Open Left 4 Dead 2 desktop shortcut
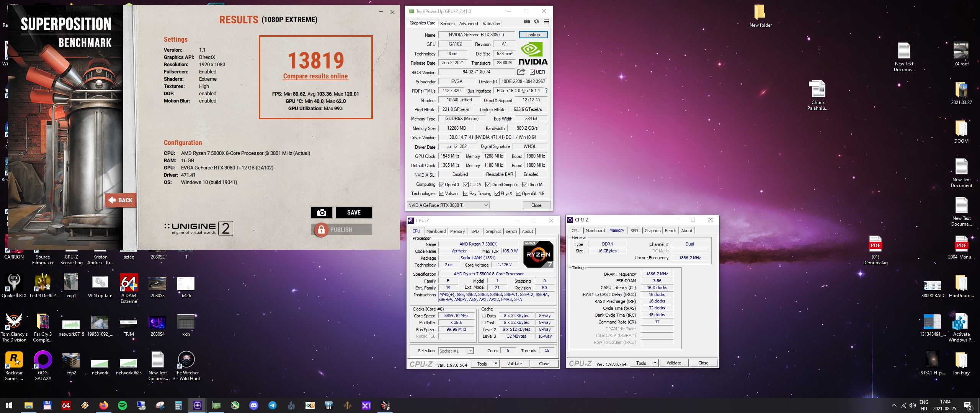This screenshot has height=413, width=980. 43,286
